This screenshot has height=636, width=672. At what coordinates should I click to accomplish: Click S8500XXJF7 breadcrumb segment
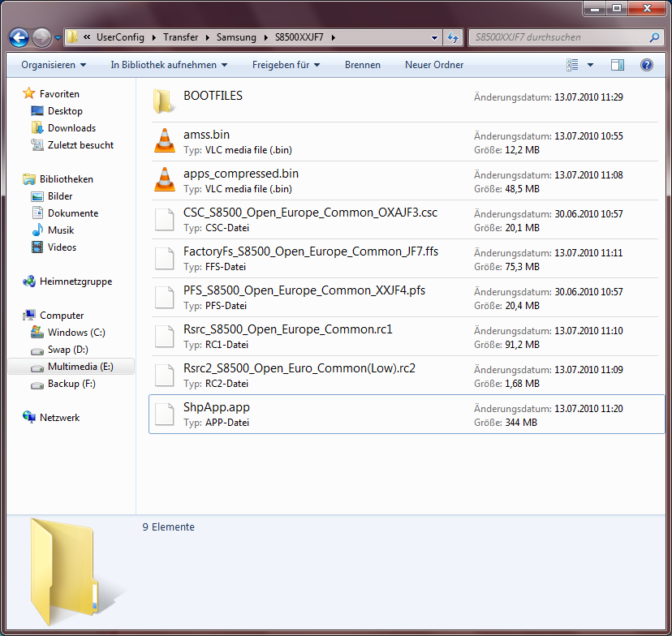[x=299, y=37]
